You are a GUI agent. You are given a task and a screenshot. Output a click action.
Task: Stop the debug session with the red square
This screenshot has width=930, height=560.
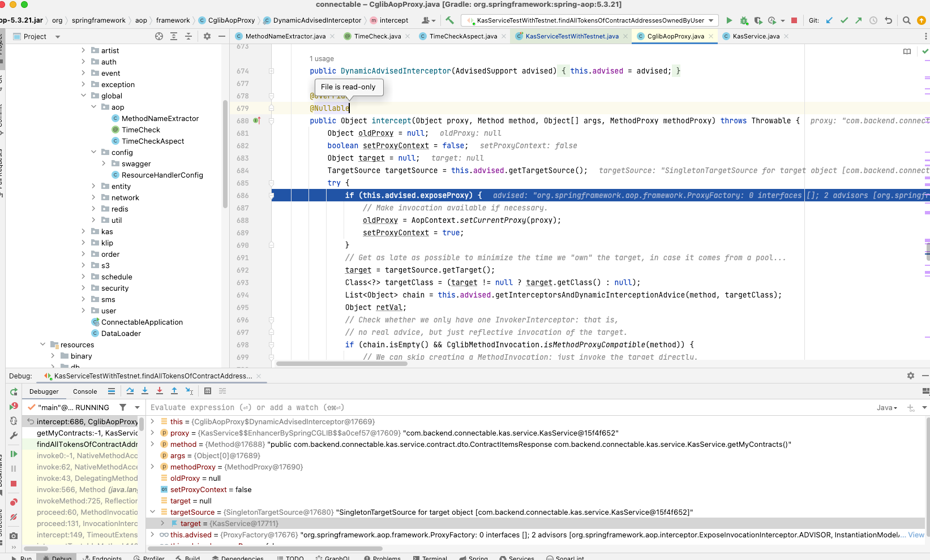click(14, 484)
